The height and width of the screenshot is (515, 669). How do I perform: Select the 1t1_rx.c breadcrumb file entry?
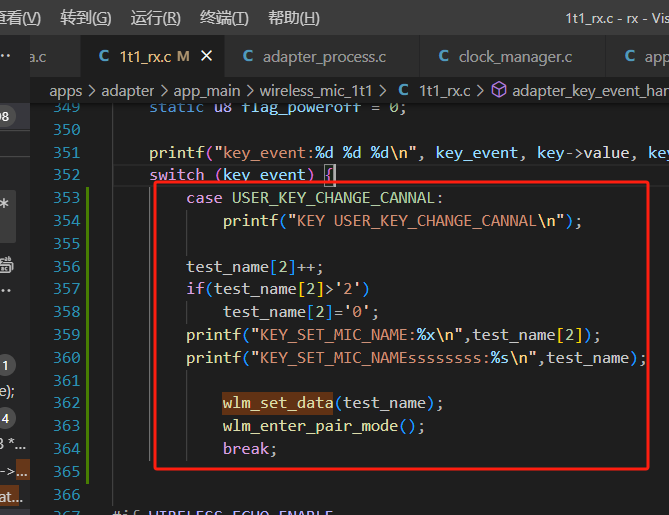pos(445,91)
